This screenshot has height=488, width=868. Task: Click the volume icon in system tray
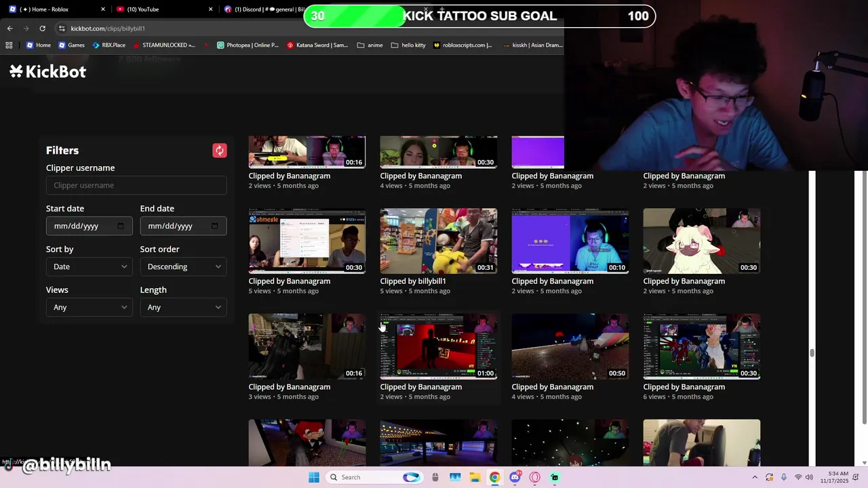(x=809, y=477)
